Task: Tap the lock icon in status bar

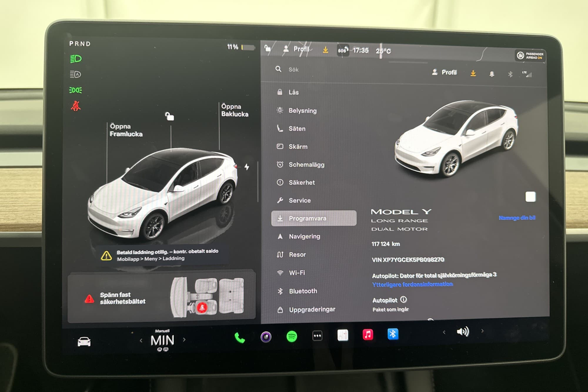Action: point(268,48)
